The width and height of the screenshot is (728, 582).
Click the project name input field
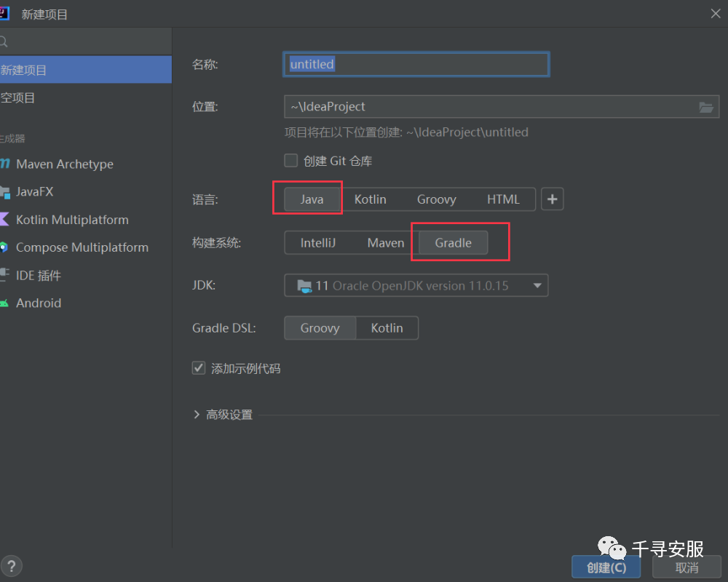[x=416, y=64]
